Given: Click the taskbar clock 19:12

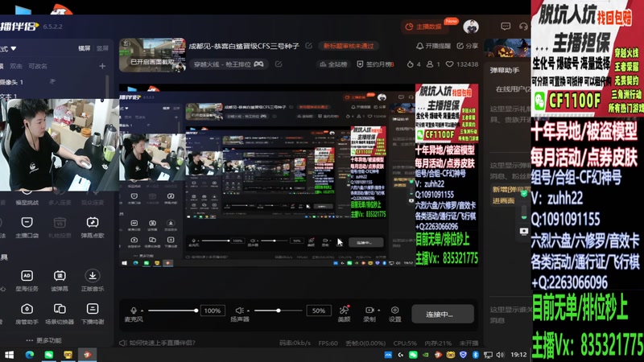Looking at the screenshot, I should coord(518,355).
